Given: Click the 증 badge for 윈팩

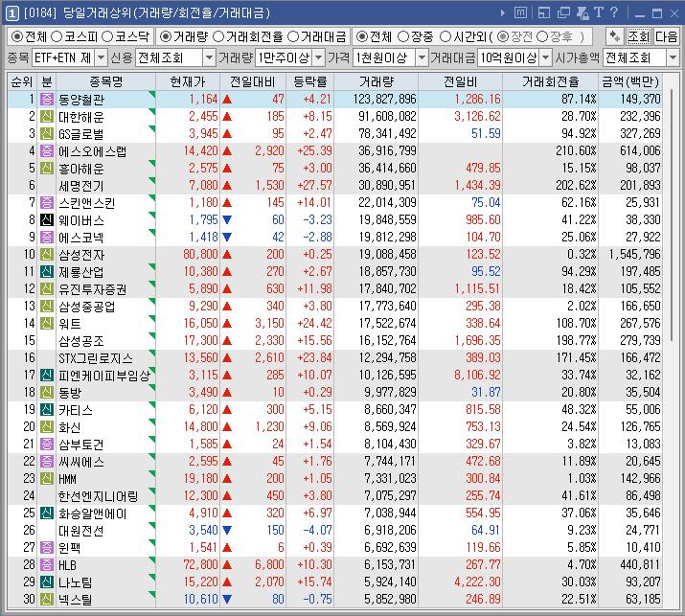Looking at the screenshot, I should [47, 547].
